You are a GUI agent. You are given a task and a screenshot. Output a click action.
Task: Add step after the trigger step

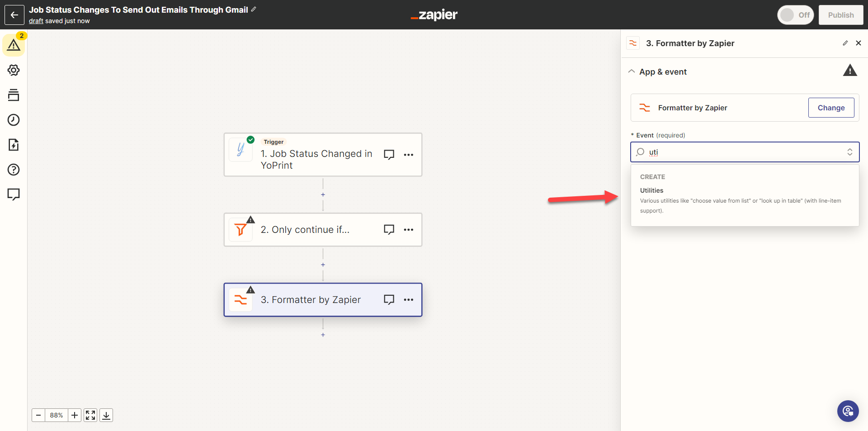click(323, 194)
